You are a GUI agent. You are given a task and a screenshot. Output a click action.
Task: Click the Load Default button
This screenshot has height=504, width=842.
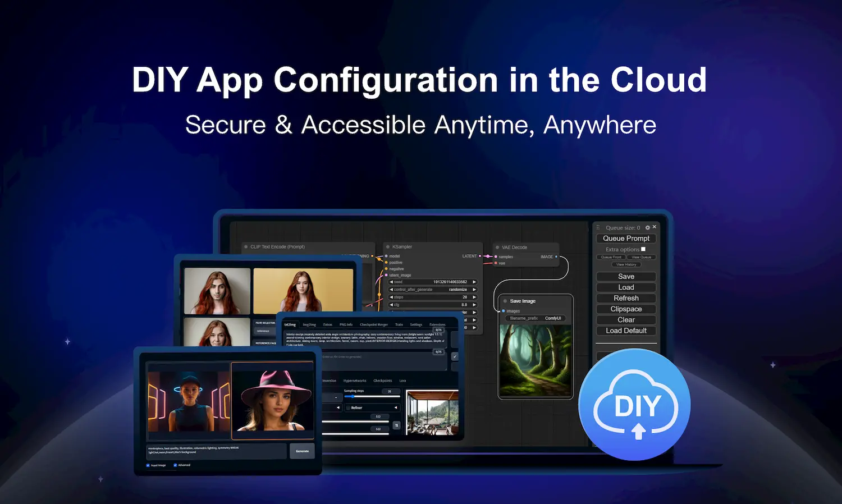click(x=626, y=331)
